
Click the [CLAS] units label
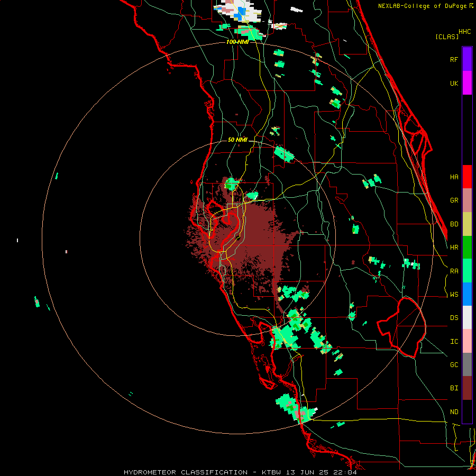tap(447, 36)
